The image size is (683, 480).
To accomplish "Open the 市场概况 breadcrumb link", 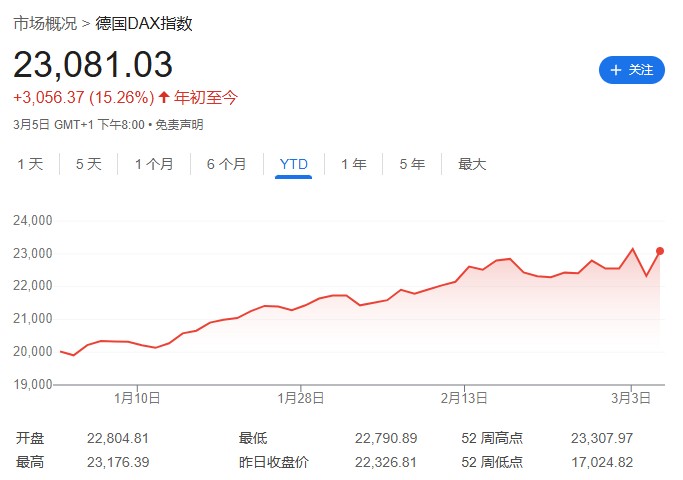I will tap(45, 23).
